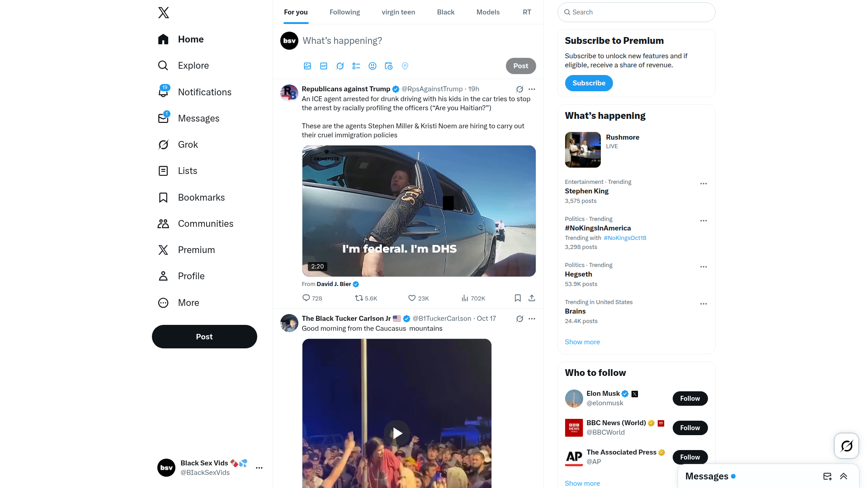
Task: Expand the Messages drawer
Action: [x=844, y=476]
